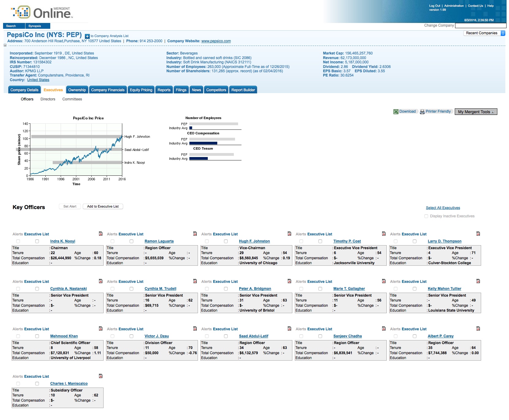Click the Printer Friendly printer icon

[x=422, y=112]
